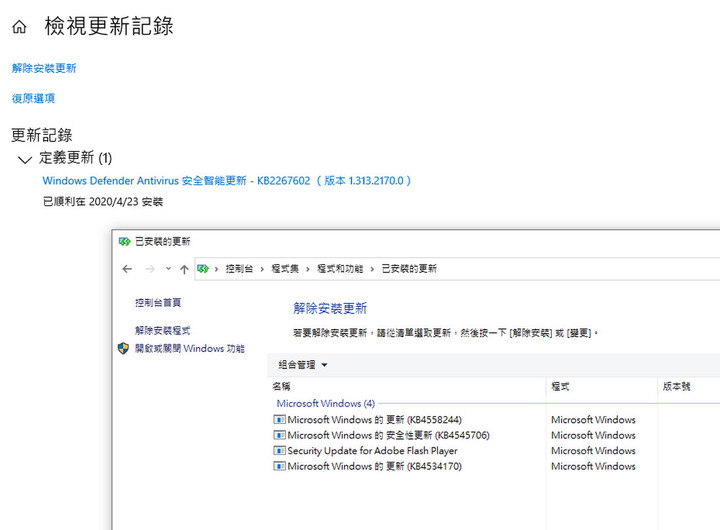Open the 解除安裝更新 link in Settings
Screen dimensions: 720x530
click(44, 68)
